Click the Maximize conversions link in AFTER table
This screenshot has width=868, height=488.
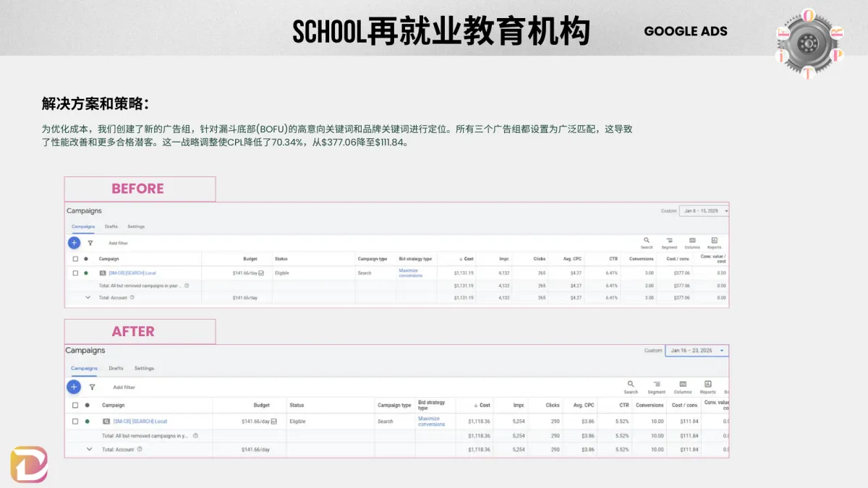432,421
